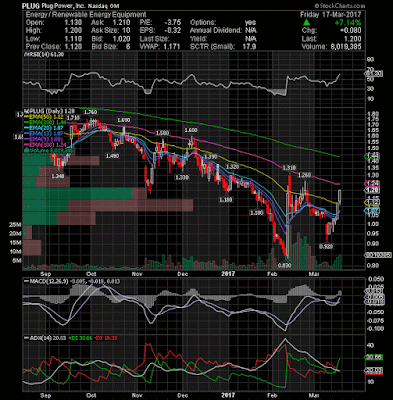393x400 pixels.
Task: Select the 1.340 September low annotation
Action: coord(58,175)
